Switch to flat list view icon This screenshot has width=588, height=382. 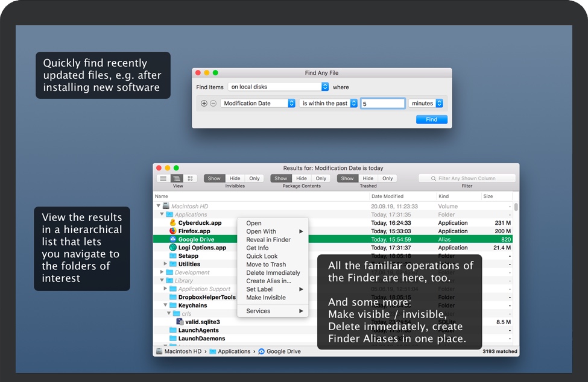pyautogui.click(x=163, y=178)
